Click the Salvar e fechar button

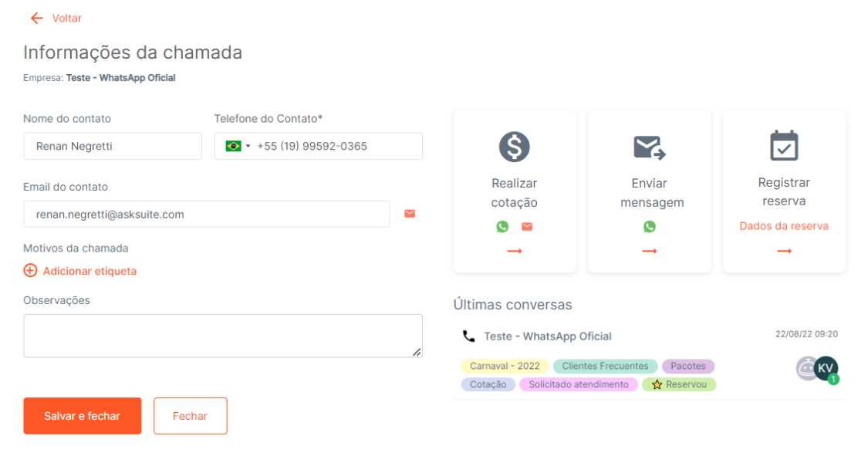[83, 416]
